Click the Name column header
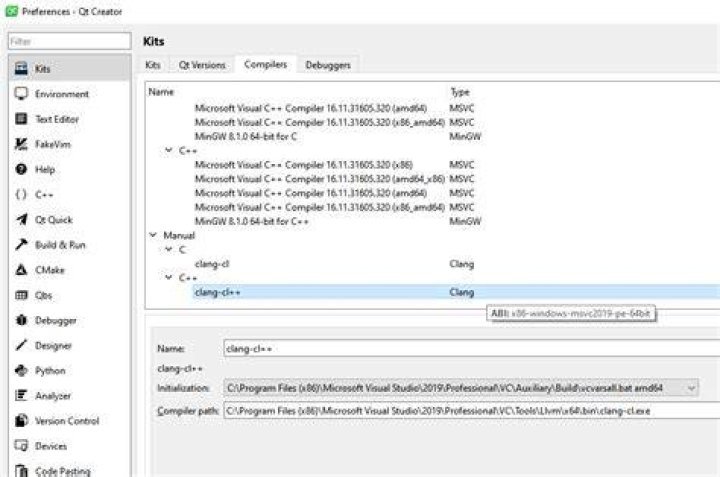Screen dimensions: 720x477 pyautogui.click(x=161, y=92)
